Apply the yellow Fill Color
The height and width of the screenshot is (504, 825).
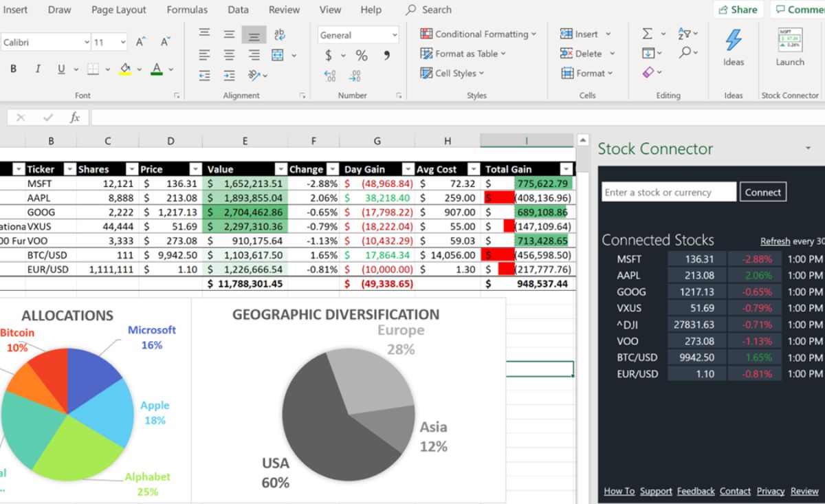[x=125, y=69]
